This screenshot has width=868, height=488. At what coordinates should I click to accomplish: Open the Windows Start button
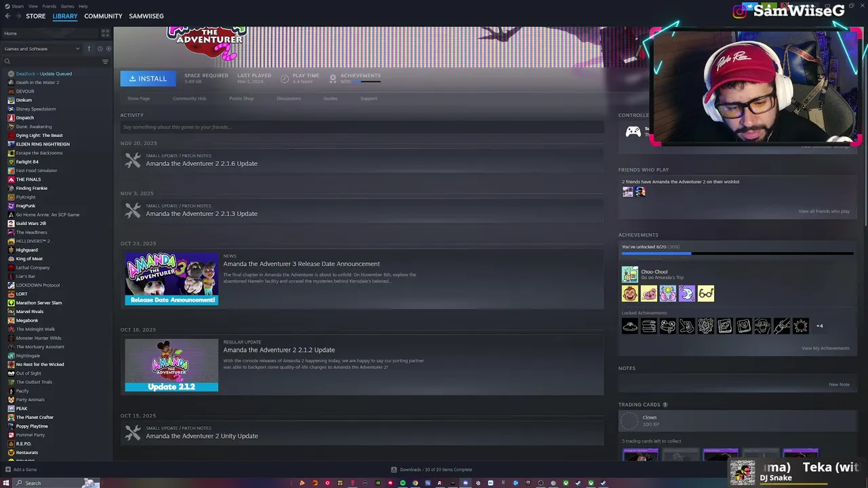click(6, 483)
